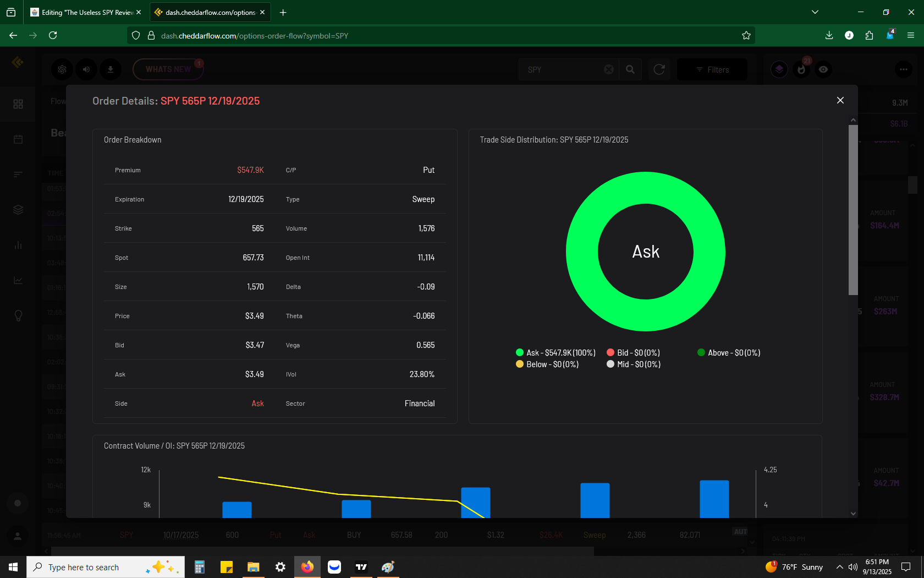This screenshot has height=578, width=924.
Task: Click the purple layers icon in header
Action: pyautogui.click(x=779, y=69)
